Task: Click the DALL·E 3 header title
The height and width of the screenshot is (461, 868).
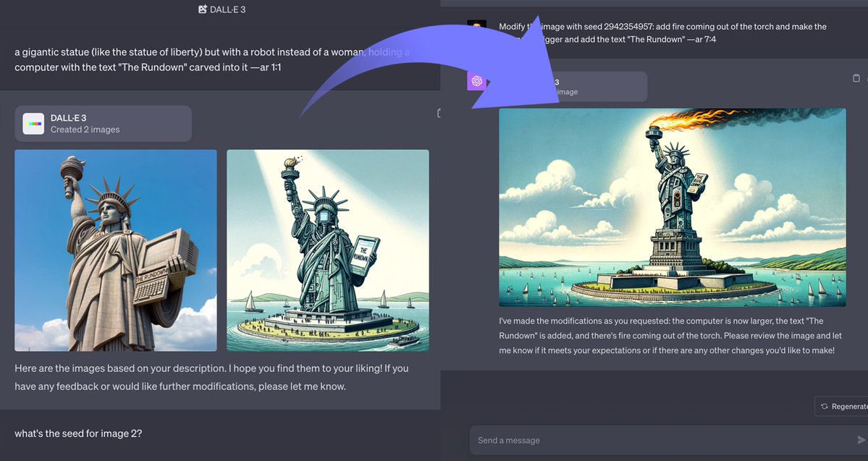Action: (227, 9)
